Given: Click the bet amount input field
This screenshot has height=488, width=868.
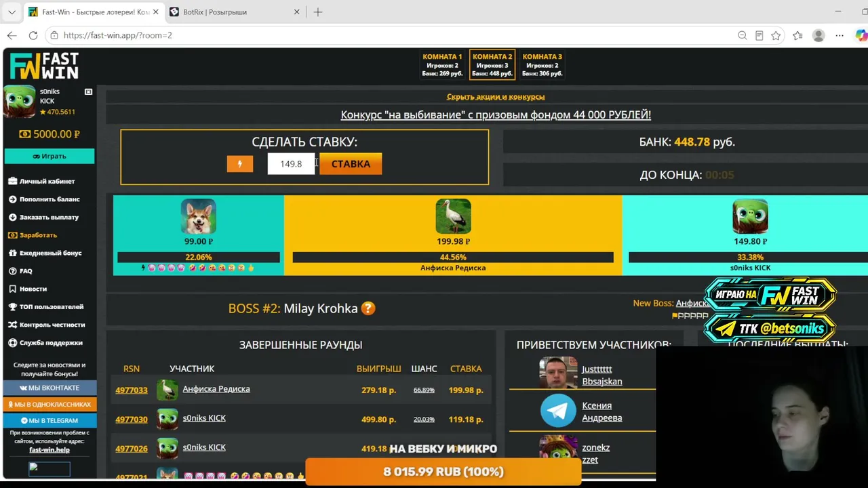Looking at the screenshot, I should [x=291, y=164].
